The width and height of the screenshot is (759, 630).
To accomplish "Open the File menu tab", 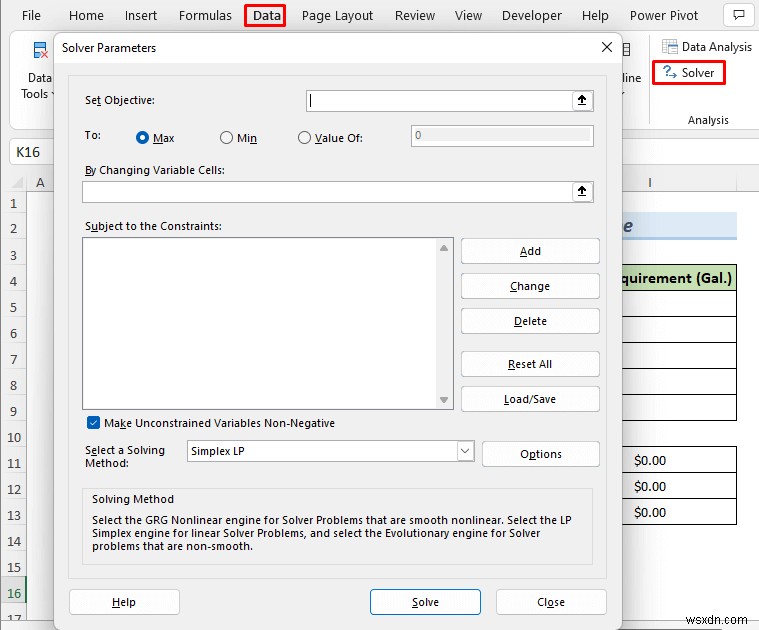I will click(x=31, y=15).
